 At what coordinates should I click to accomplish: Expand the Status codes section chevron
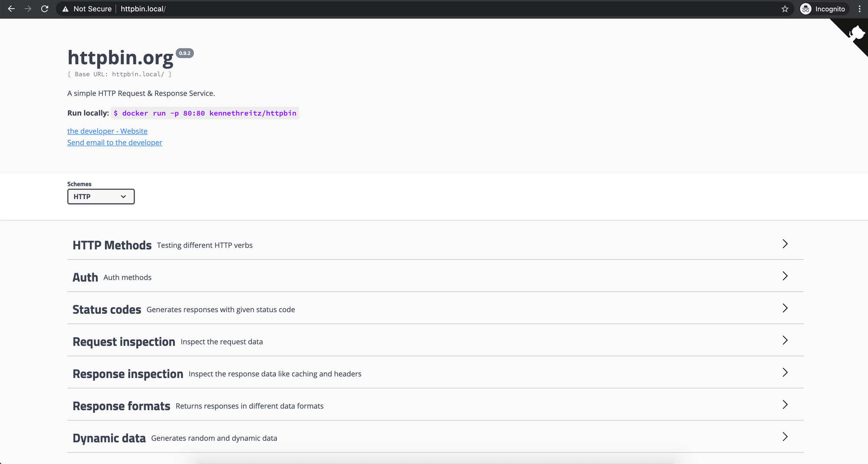pos(785,308)
